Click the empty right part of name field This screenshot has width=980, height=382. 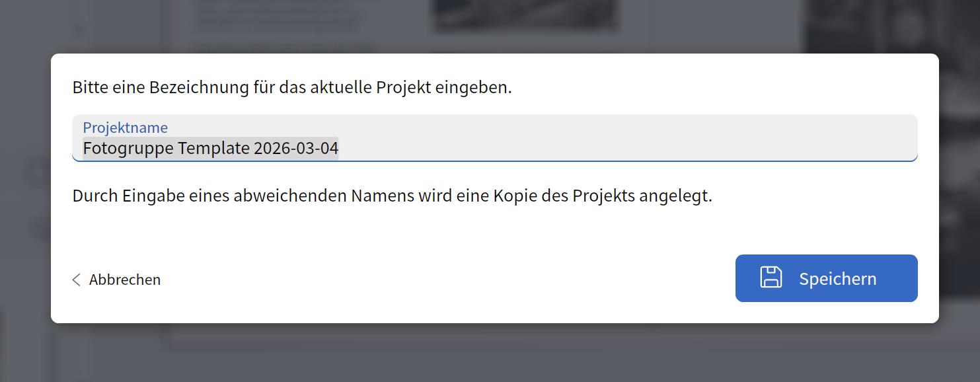(661, 148)
